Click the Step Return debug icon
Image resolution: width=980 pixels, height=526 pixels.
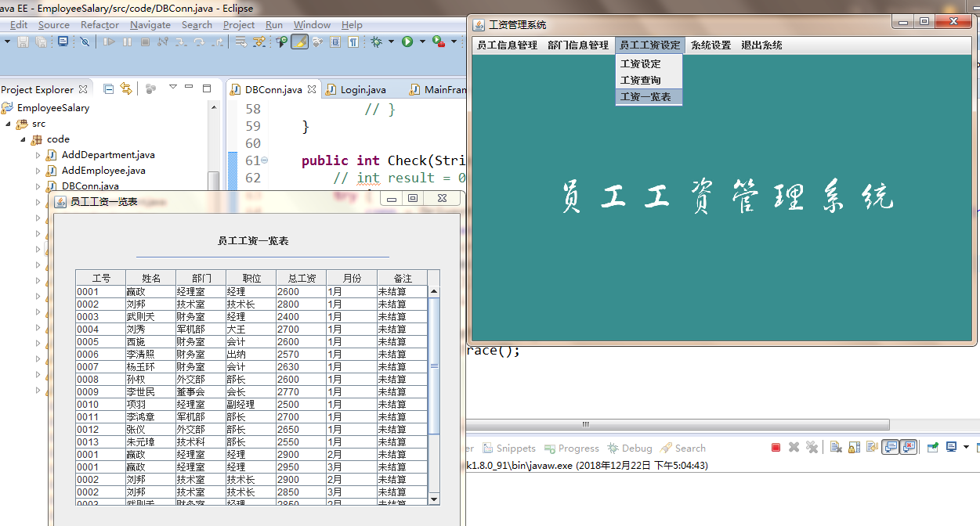click(217, 41)
